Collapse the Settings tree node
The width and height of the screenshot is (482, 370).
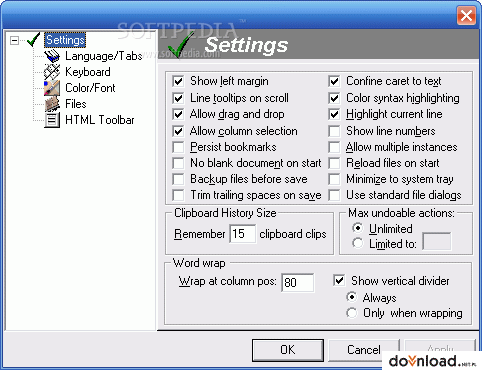(x=14, y=41)
